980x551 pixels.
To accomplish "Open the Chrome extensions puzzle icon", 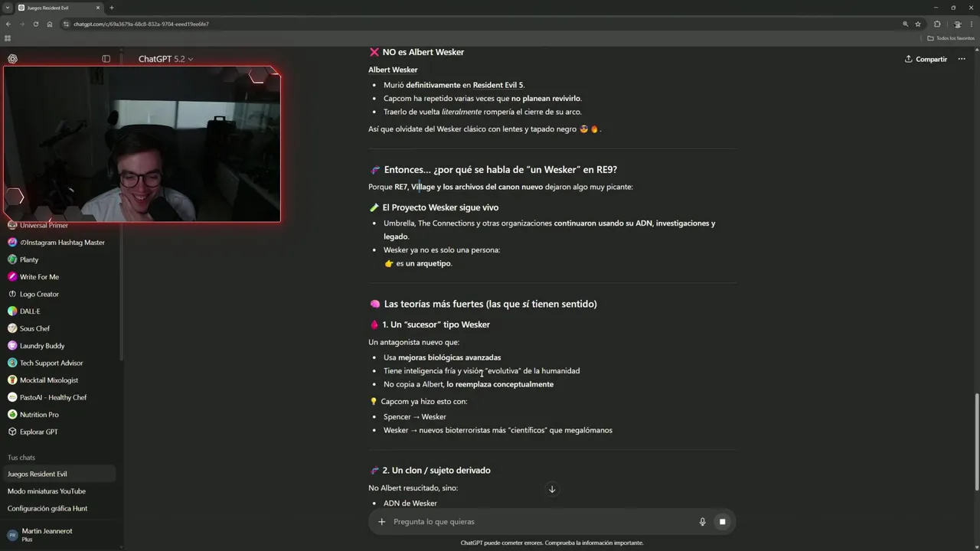I will coord(937,24).
